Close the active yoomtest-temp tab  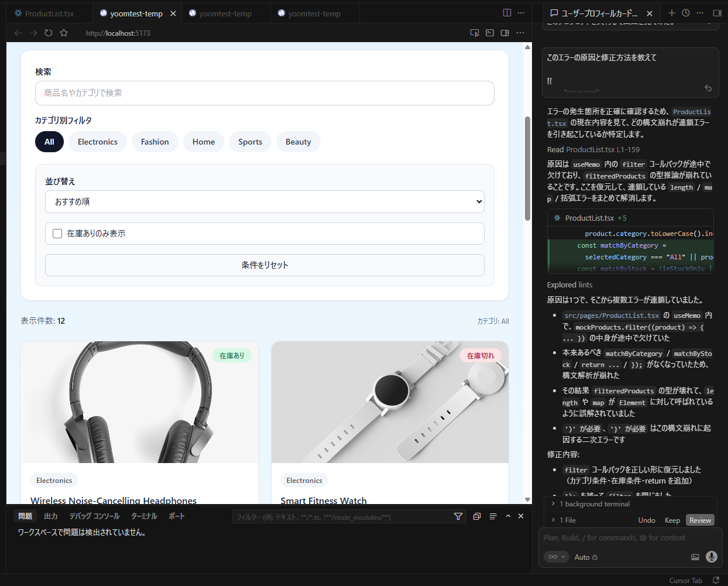coord(173,13)
